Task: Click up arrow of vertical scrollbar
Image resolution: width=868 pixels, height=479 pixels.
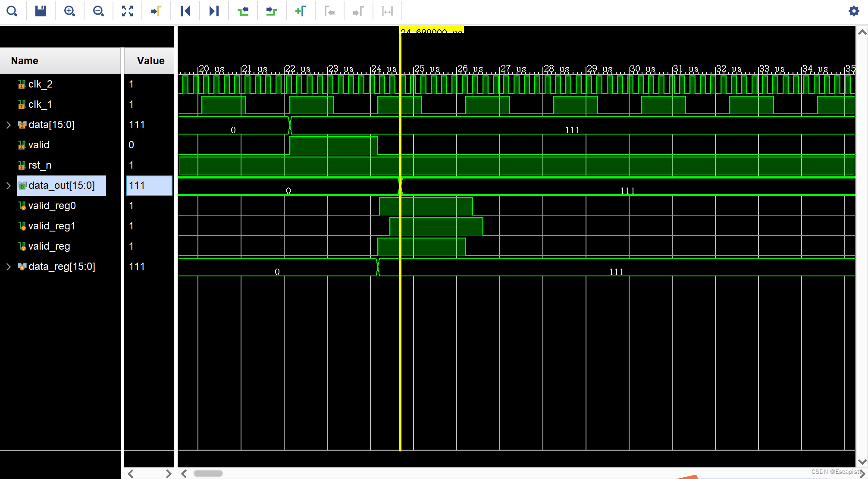Action: tap(862, 32)
